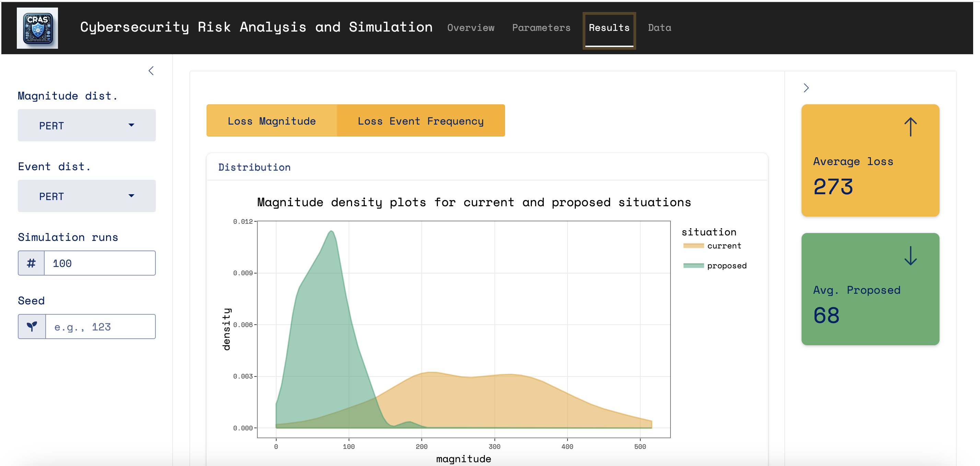Viewport: 980px width, 466px height.
Task: Open the Magnitude dist. PERT dropdown
Action: [86, 126]
